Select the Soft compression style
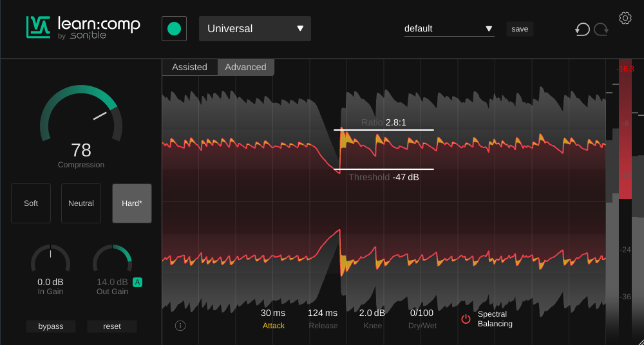Image resolution: width=644 pixels, height=345 pixels. pyautogui.click(x=31, y=203)
